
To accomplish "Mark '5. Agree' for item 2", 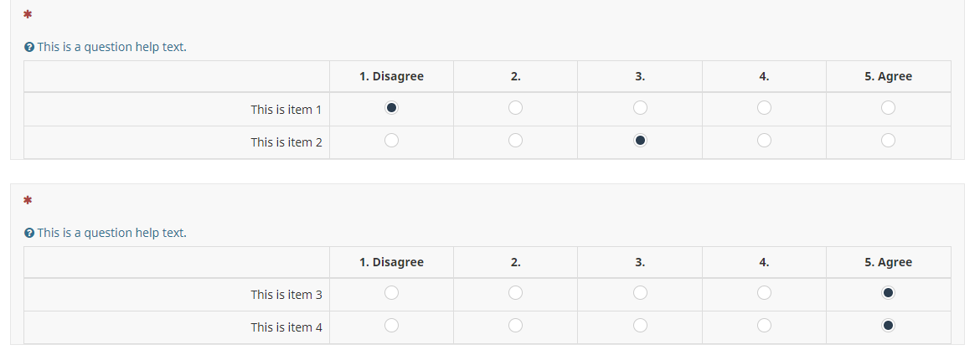I will pyautogui.click(x=888, y=141).
